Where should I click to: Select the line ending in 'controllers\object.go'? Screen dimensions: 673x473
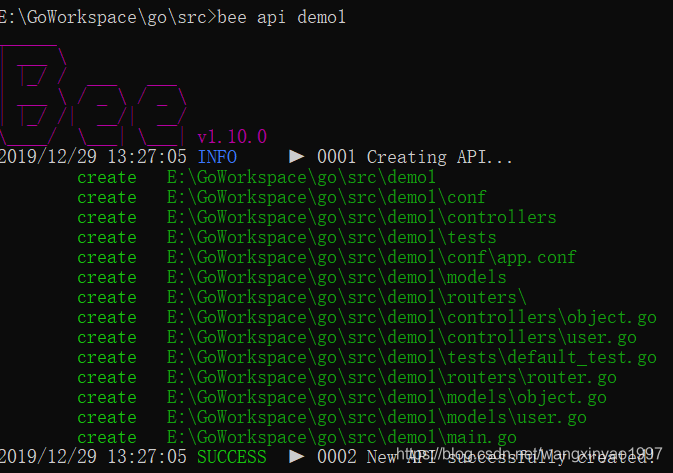(412, 317)
